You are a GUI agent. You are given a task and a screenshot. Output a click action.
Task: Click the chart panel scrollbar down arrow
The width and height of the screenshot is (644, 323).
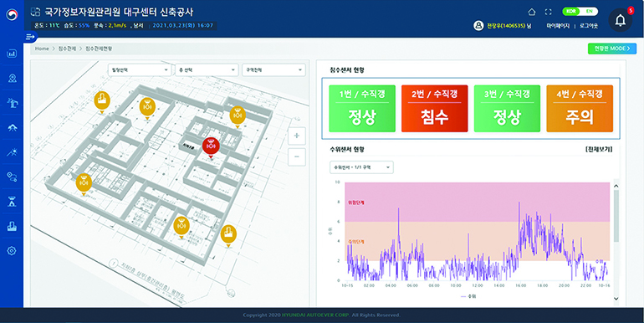coord(616,299)
